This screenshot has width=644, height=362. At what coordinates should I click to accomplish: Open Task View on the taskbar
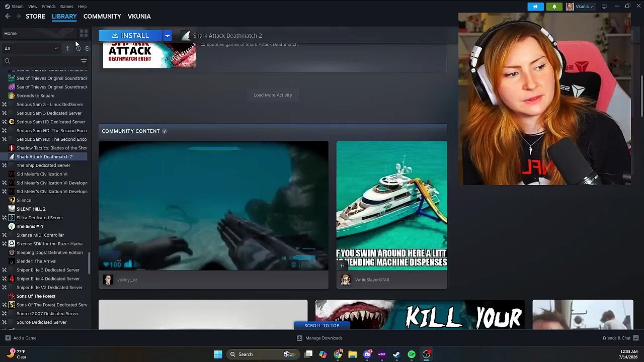pos(308,354)
